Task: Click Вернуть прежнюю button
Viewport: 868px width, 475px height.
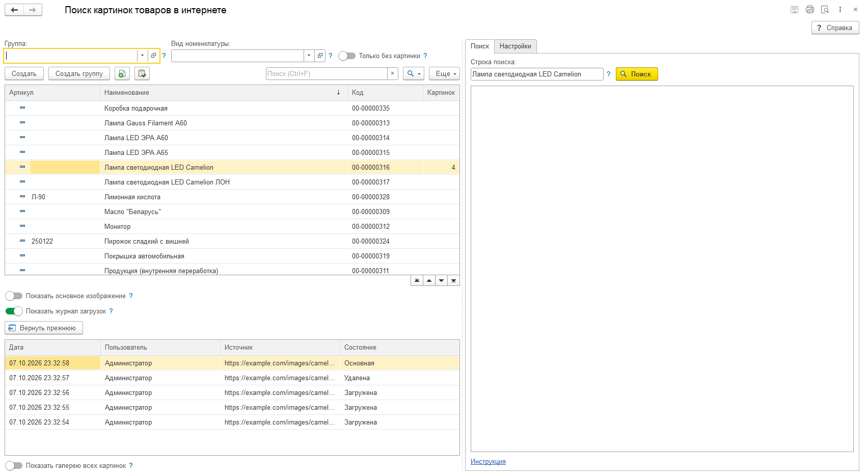Action: tap(44, 328)
